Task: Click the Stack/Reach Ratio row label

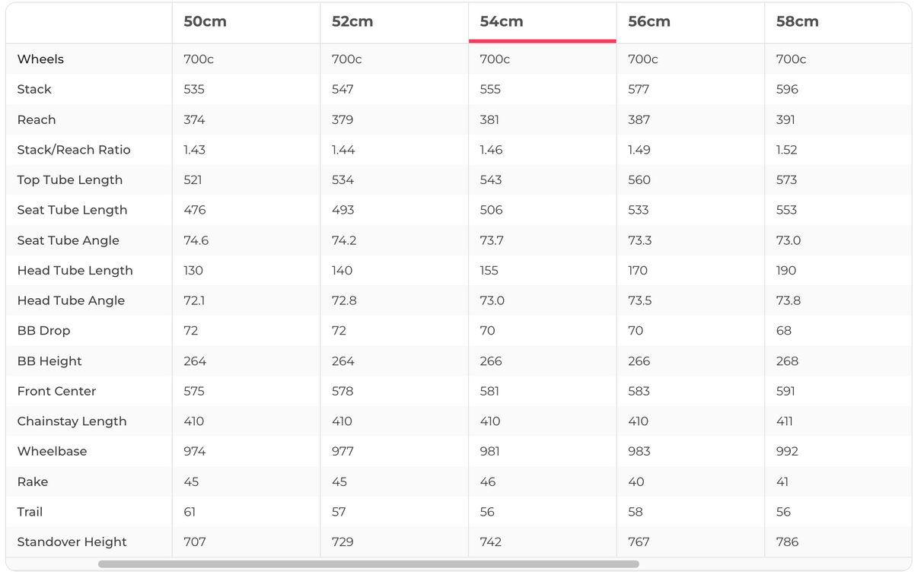Action: point(74,150)
